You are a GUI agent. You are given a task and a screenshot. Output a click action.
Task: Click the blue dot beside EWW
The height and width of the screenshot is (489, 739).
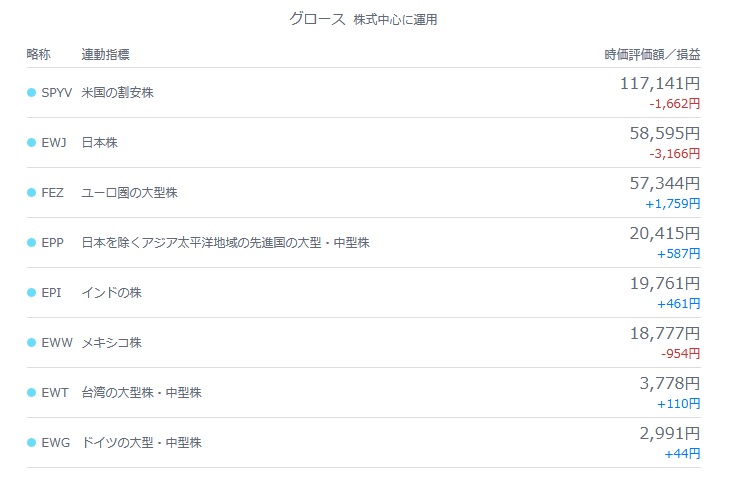pos(32,342)
